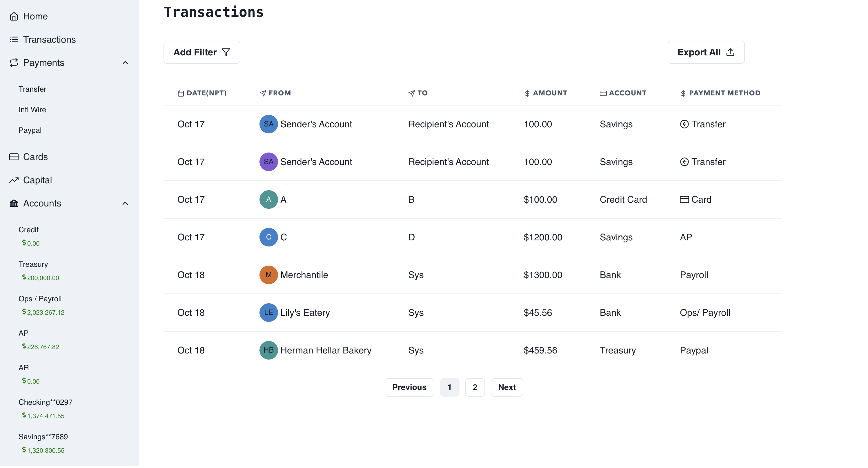Click the Herman Hellar Bakery HB avatar
The height and width of the screenshot is (468, 868).
pos(268,350)
